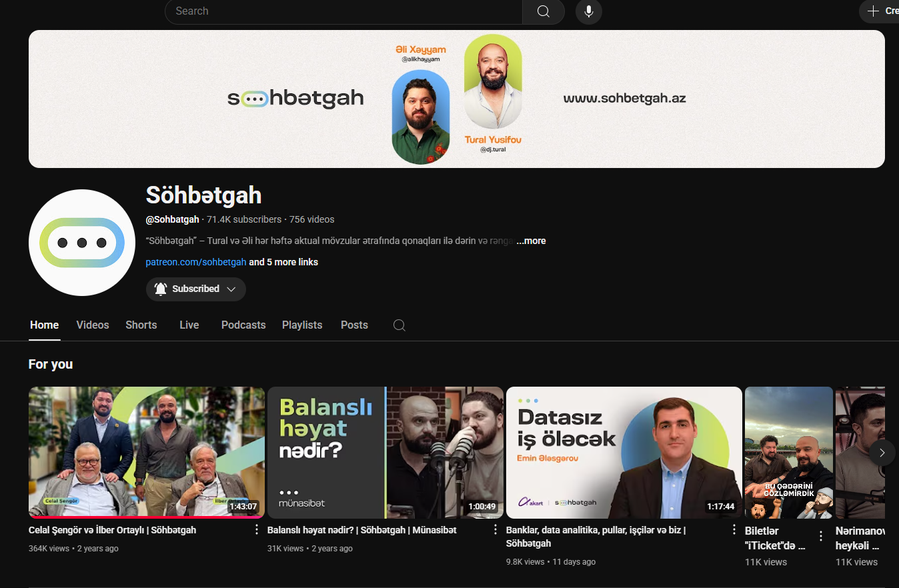This screenshot has width=899, height=588.
Task: Open options menu for Banklar data analitika video
Action: pos(734,529)
